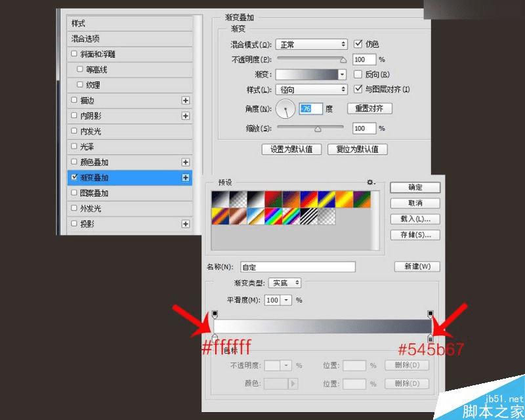Choose the red-to-green gradient preset
The image size is (525, 420).
click(x=273, y=199)
